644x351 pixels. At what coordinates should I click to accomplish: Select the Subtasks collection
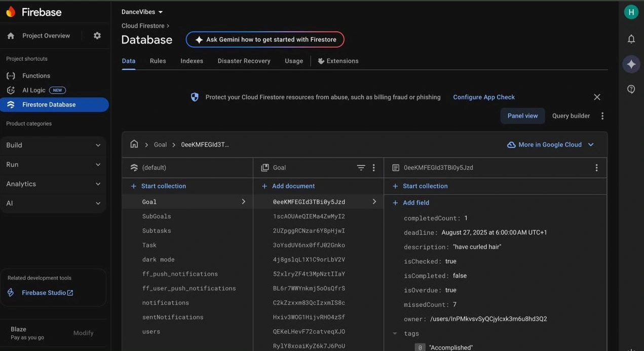(x=157, y=230)
